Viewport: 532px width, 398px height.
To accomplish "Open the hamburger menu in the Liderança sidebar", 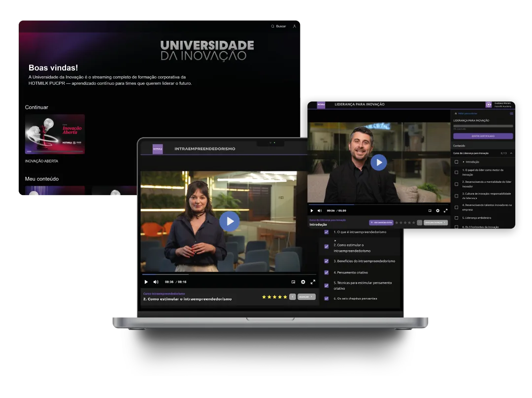I will point(511,114).
